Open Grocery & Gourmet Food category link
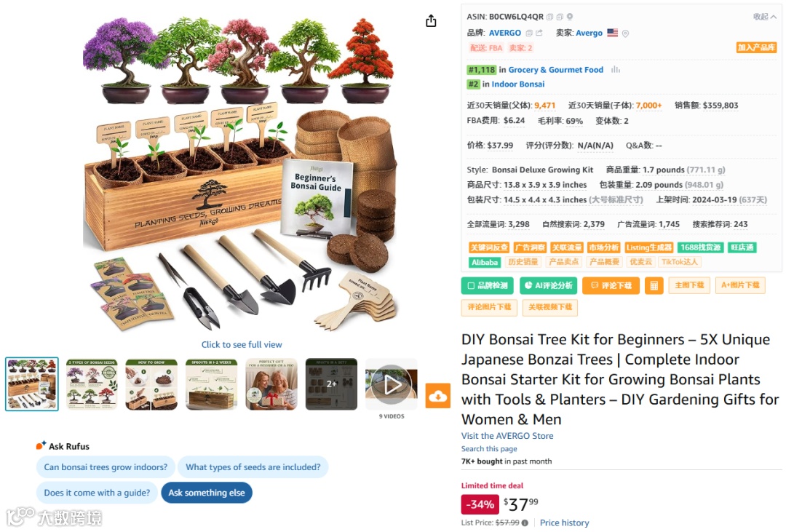This screenshot has width=786, height=532. [x=555, y=70]
